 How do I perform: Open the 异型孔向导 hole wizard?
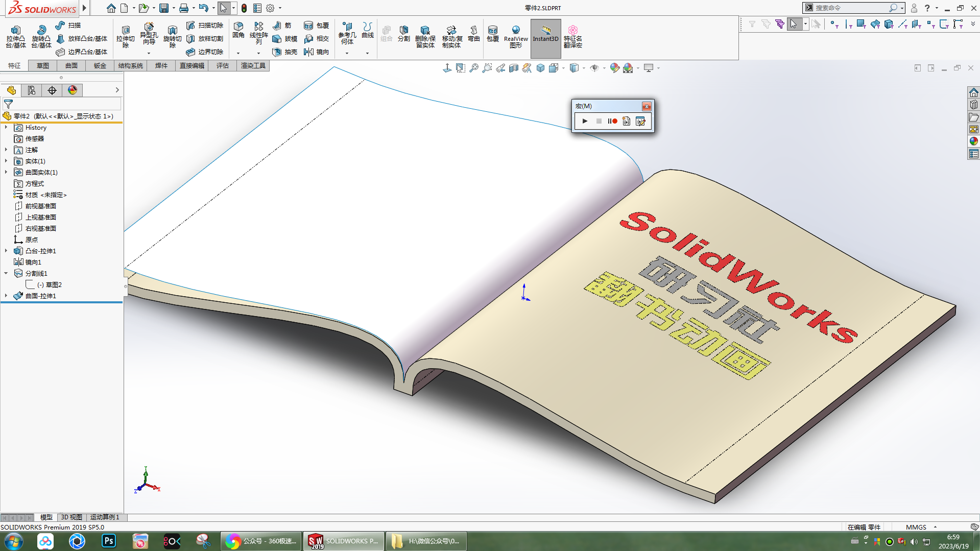tap(149, 34)
